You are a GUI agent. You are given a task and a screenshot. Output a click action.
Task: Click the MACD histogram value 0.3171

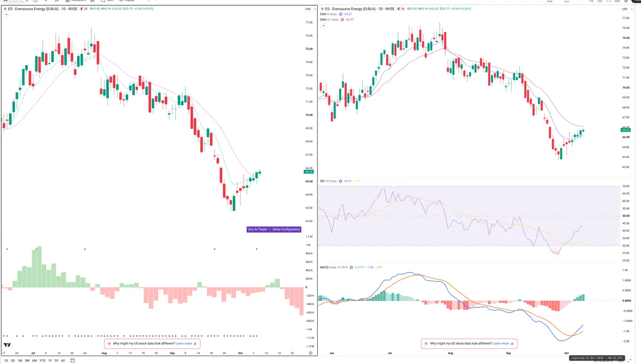(x=359, y=267)
